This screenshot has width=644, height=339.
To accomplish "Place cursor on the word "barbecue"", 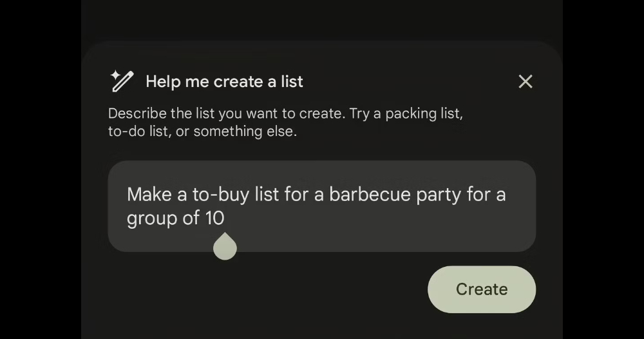I will click(370, 194).
